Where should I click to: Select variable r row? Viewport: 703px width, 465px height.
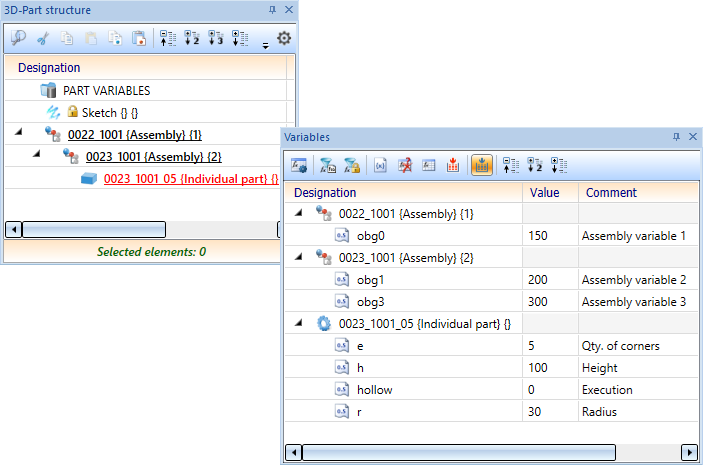491,412
